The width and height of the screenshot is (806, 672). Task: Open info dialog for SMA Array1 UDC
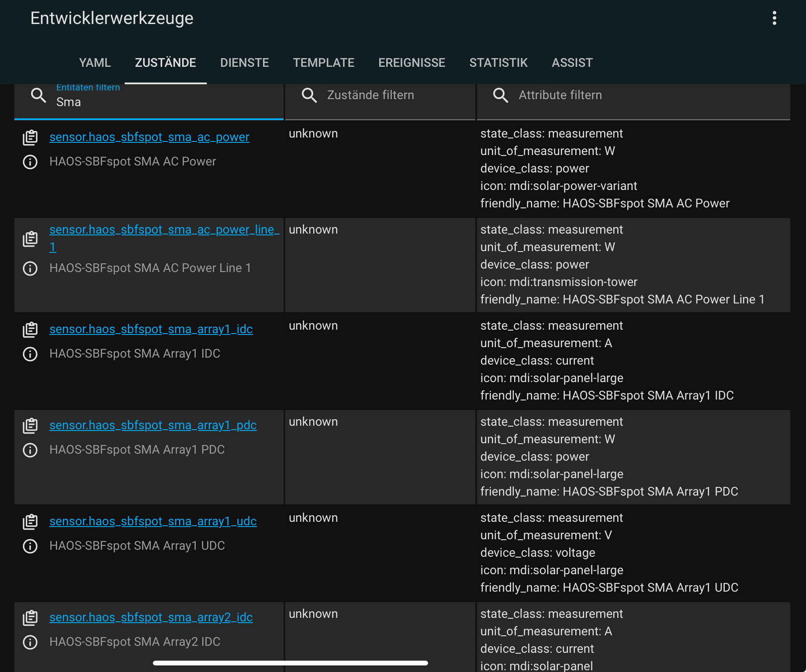pyautogui.click(x=30, y=546)
